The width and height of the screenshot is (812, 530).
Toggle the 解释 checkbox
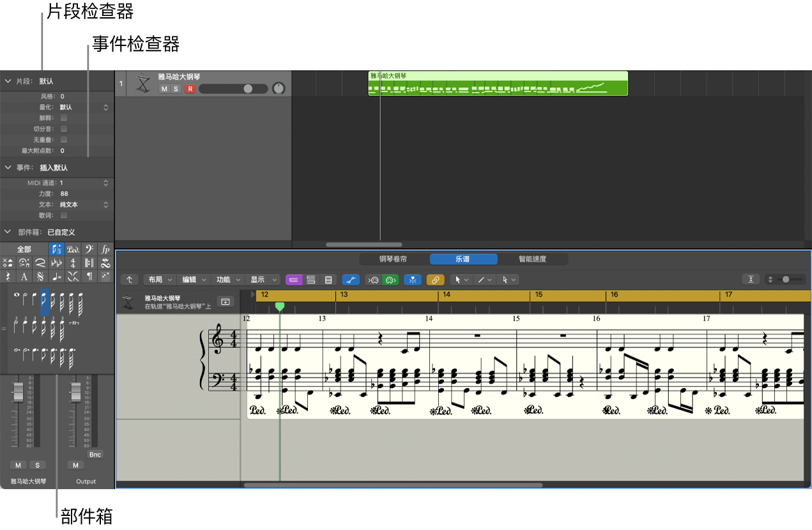63,118
